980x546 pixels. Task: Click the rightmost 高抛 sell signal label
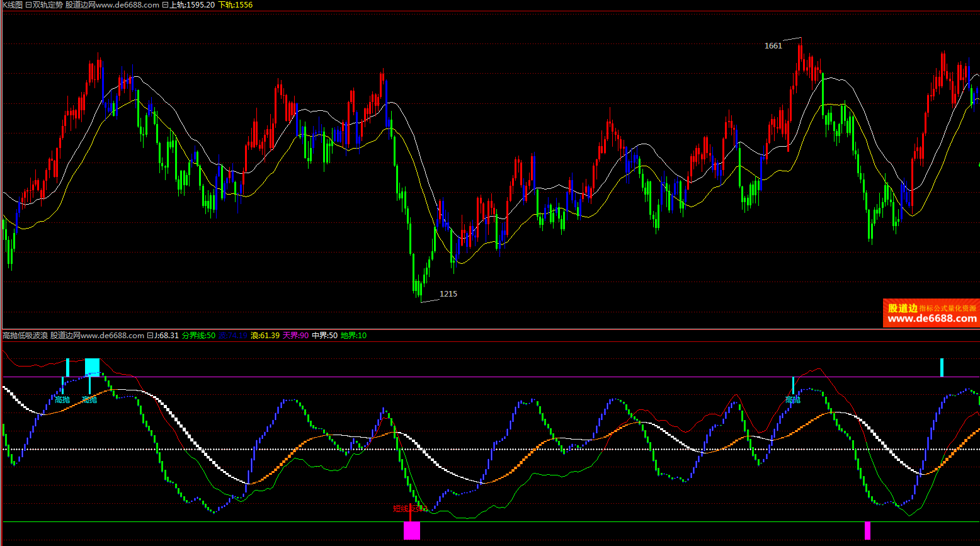[x=792, y=400]
